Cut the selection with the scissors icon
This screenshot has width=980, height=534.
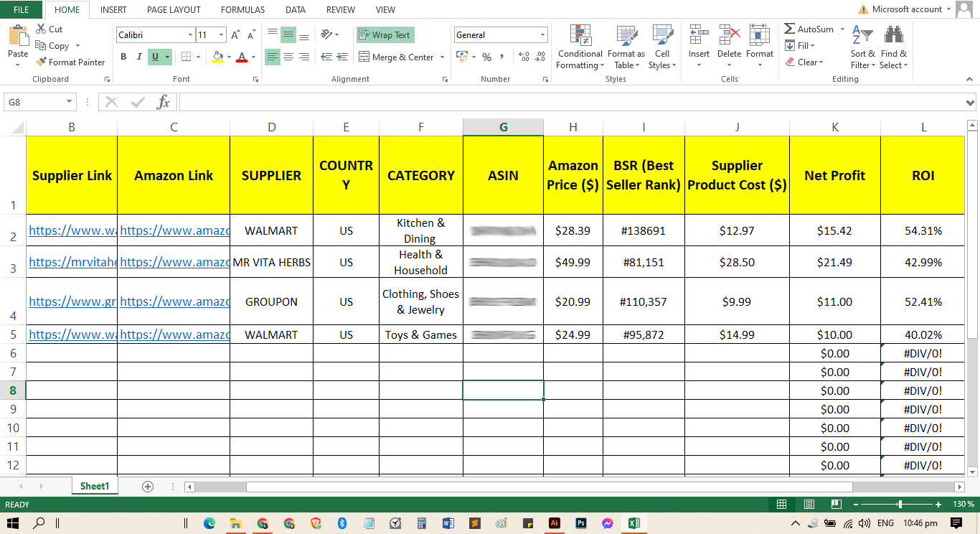tap(40, 29)
